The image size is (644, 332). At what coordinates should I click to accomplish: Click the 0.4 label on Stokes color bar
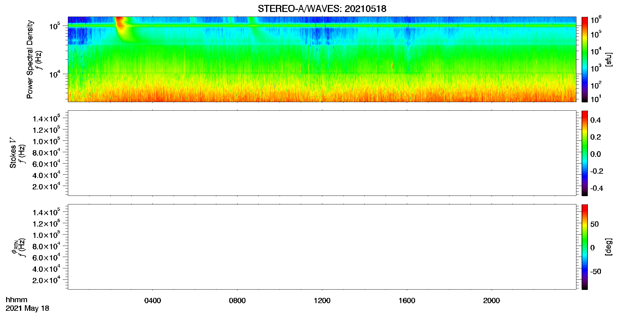click(595, 120)
